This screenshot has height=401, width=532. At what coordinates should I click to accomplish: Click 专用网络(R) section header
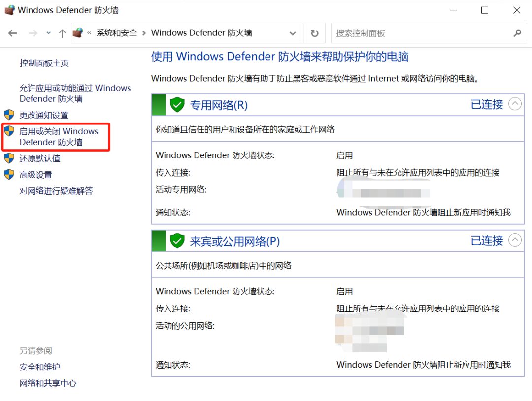tap(219, 105)
